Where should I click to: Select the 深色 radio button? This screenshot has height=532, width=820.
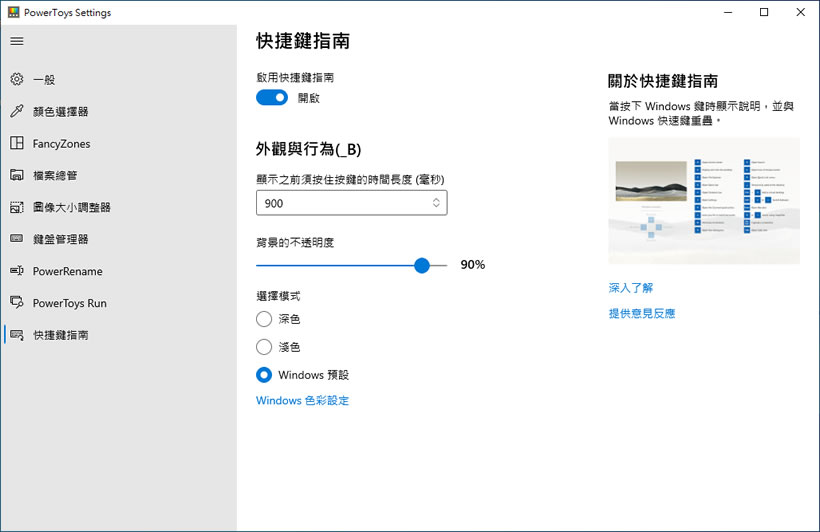[x=264, y=319]
